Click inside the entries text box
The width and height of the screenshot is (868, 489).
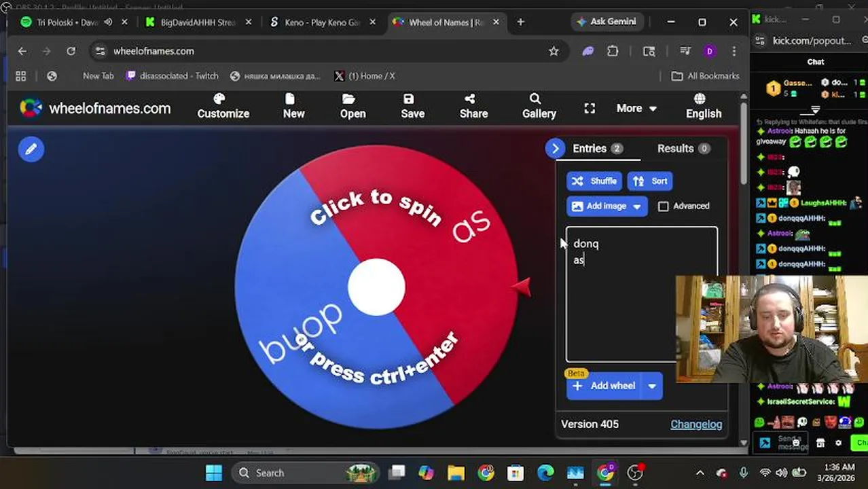641,293
